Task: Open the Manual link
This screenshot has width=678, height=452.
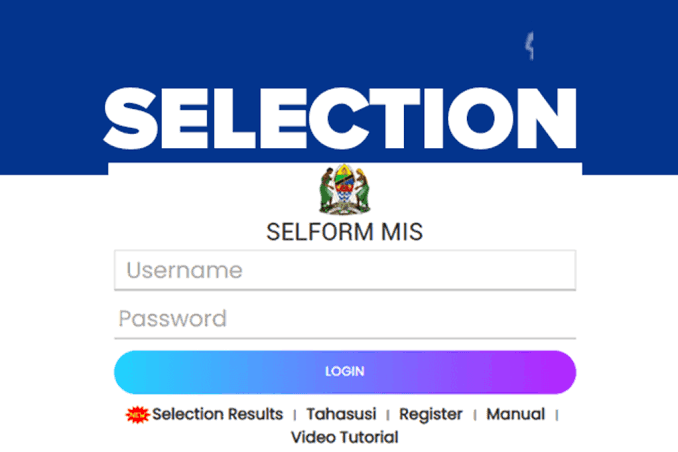Action: 515,414
